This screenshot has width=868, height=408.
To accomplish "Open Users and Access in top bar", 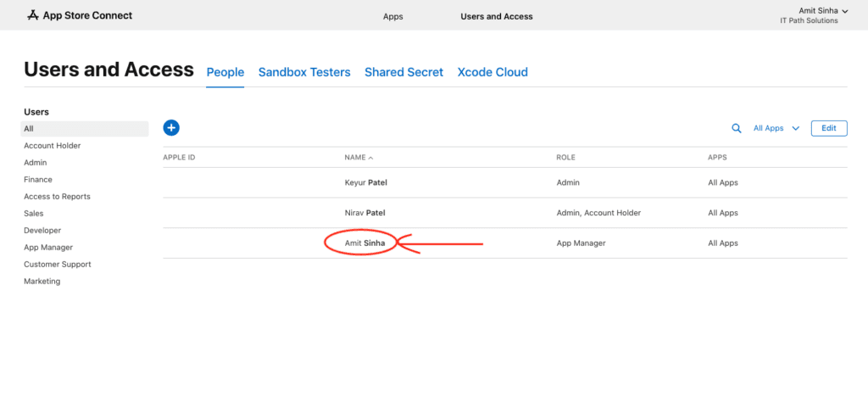I will pos(496,16).
